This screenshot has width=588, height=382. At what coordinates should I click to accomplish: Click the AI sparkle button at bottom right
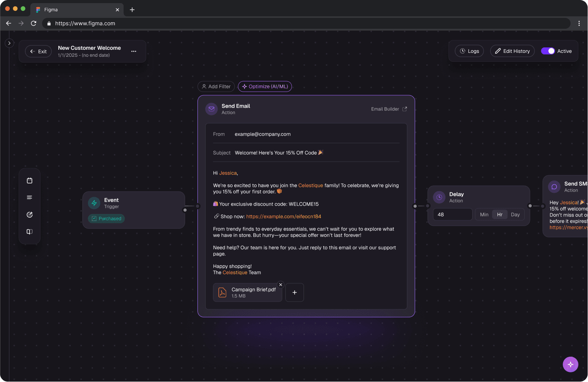click(x=570, y=364)
